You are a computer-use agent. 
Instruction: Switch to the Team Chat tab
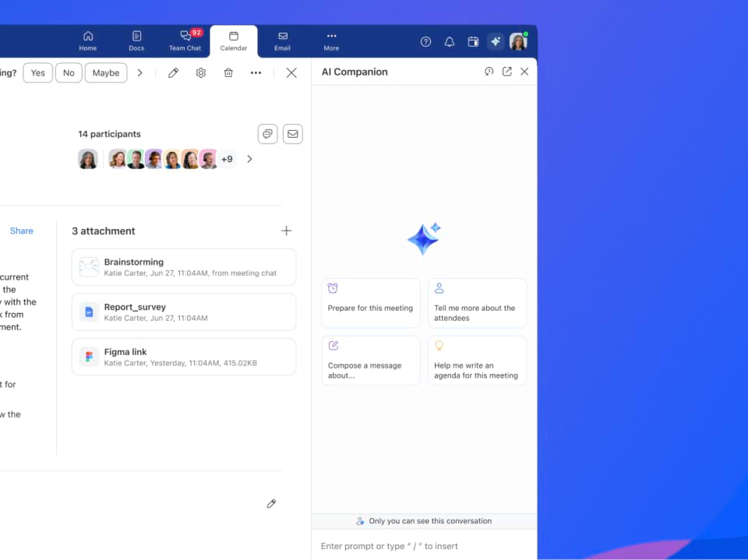(185, 41)
